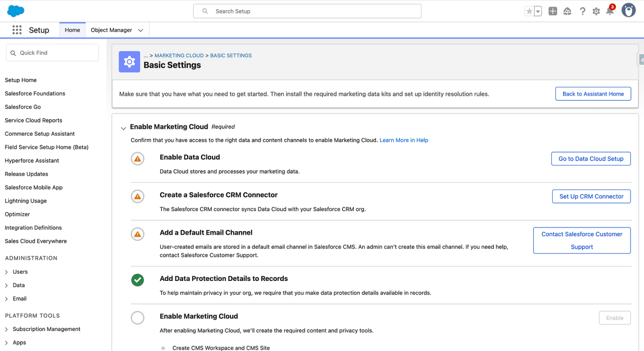This screenshot has width=644, height=351.
Task: Switch to the Home tab
Action: [x=73, y=30]
